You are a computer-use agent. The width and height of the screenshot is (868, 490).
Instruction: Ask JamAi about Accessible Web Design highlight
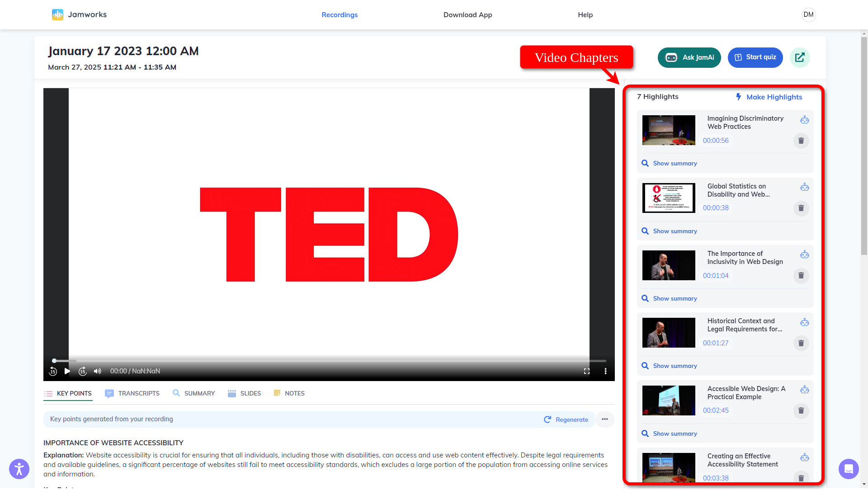point(805,390)
